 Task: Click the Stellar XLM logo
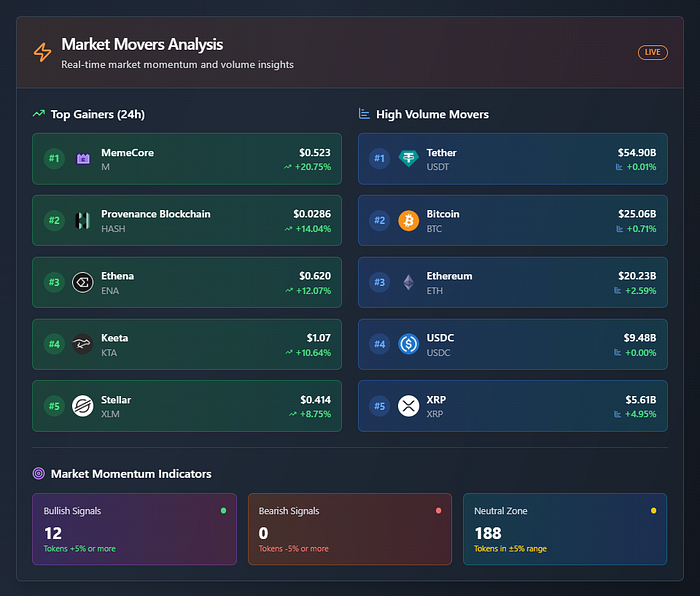(x=83, y=406)
